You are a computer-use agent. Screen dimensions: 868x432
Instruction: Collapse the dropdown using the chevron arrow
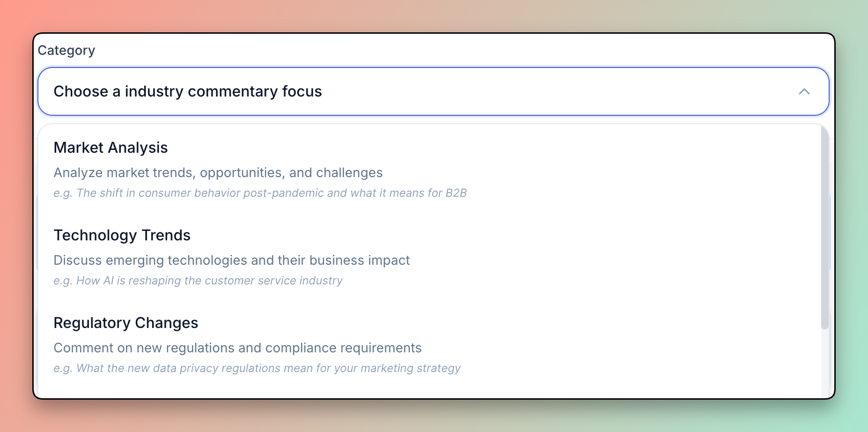(804, 91)
